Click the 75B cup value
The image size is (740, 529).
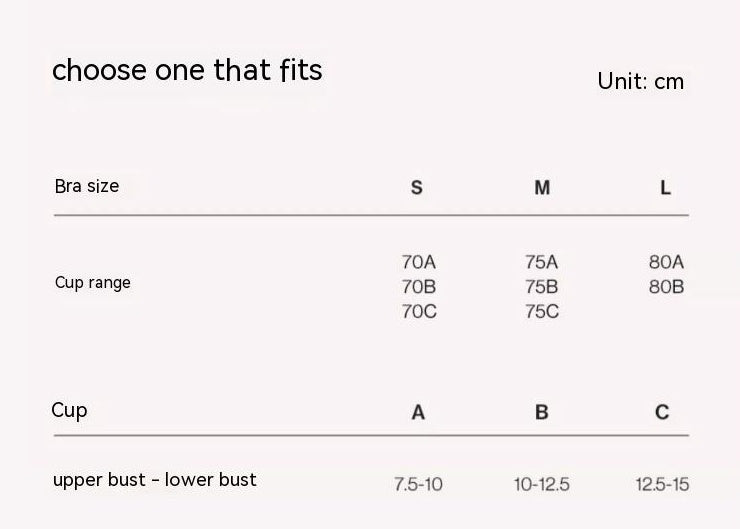tap(542, 287)
